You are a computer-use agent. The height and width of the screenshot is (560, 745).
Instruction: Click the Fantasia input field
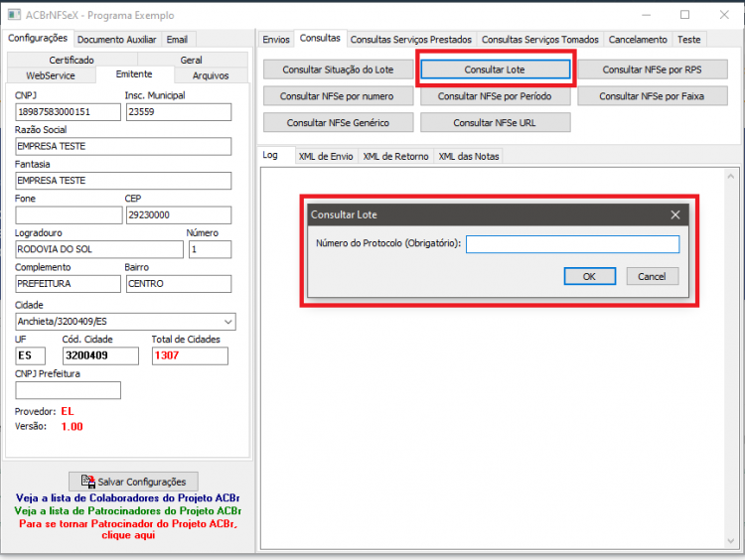(x=123, y=181)
